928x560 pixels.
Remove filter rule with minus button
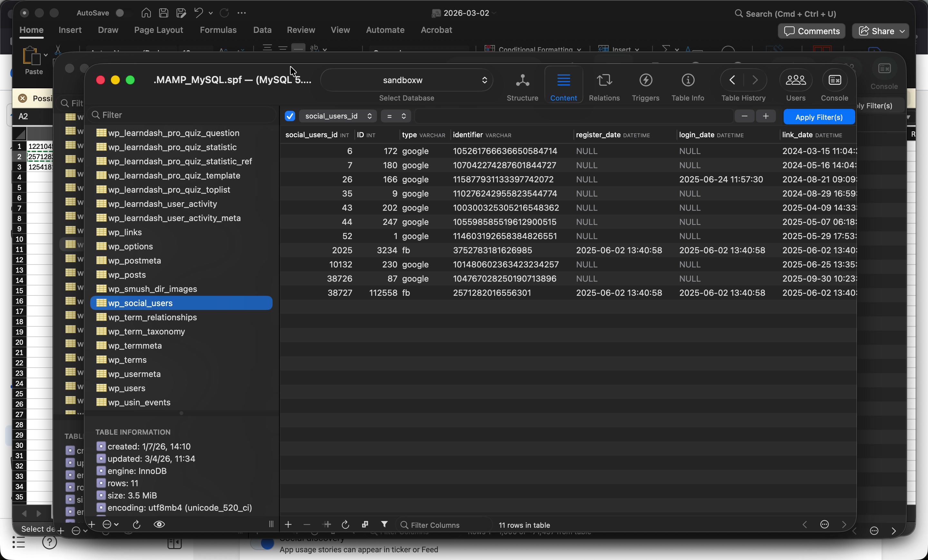coord(744,116)
